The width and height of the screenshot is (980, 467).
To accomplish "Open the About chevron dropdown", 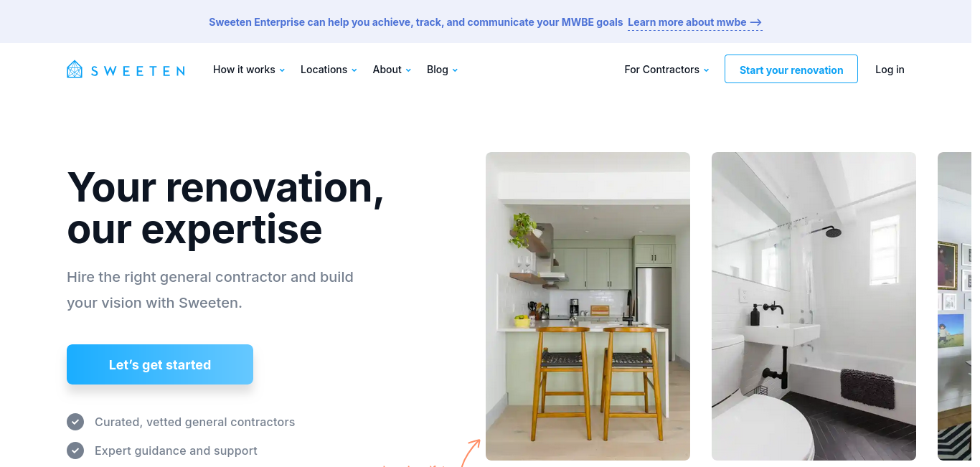I will click(409, 70).
